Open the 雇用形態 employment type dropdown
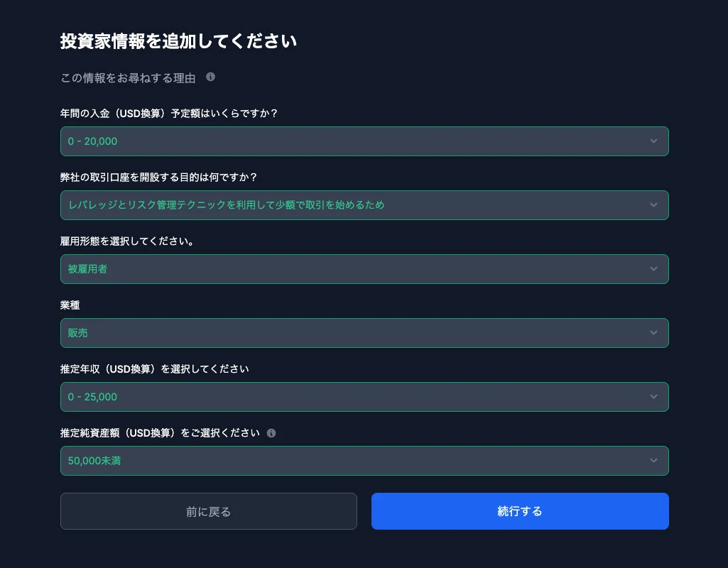This screenshot has height=568, width=728. [x=364, y=268]
